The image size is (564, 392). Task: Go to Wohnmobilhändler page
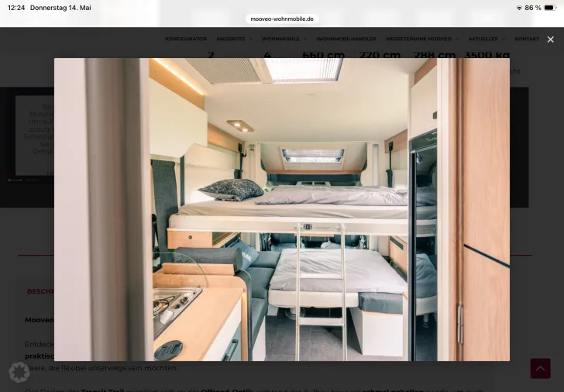346,39
